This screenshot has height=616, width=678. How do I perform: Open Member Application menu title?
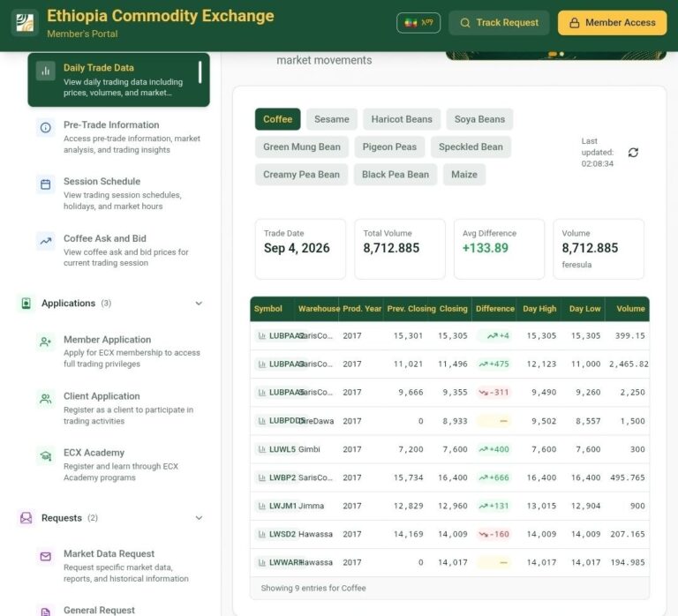pos(107,340)
